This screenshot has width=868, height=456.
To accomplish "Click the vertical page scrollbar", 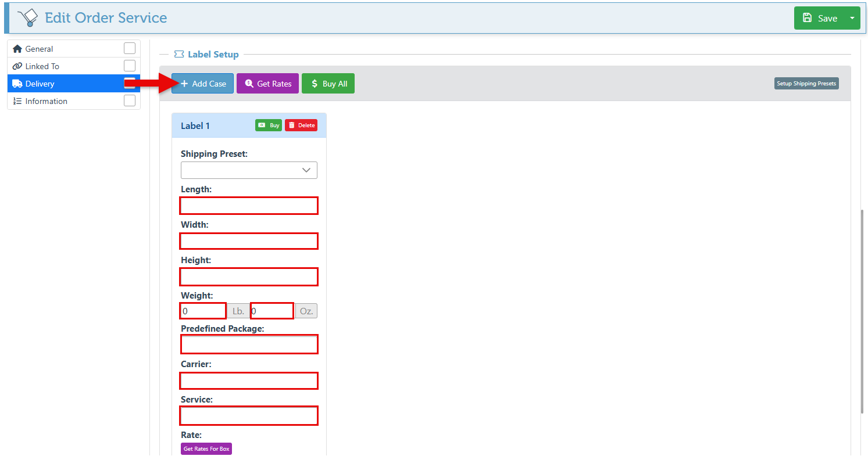I will tap(862, 311).
